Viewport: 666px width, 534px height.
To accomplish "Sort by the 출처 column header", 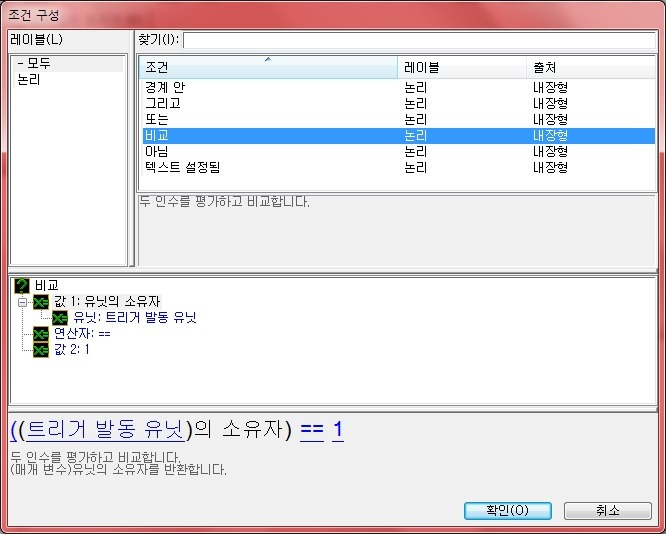I will (x=591, y=67).
